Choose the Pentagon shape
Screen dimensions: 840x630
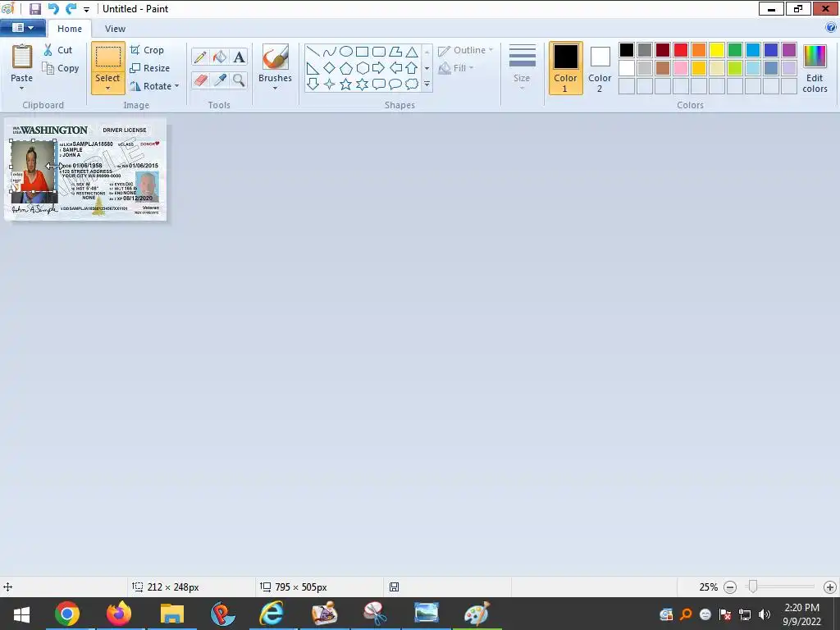[346, 67]
